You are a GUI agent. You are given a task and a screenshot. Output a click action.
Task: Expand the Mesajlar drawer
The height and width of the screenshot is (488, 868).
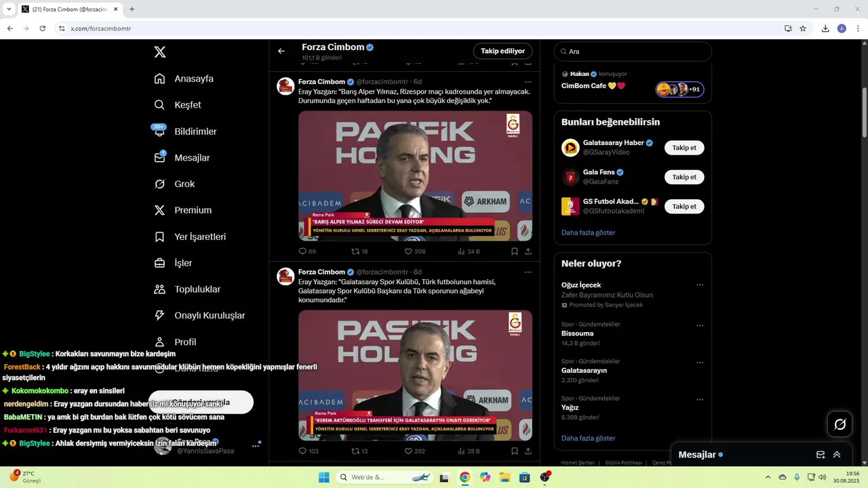837,455
